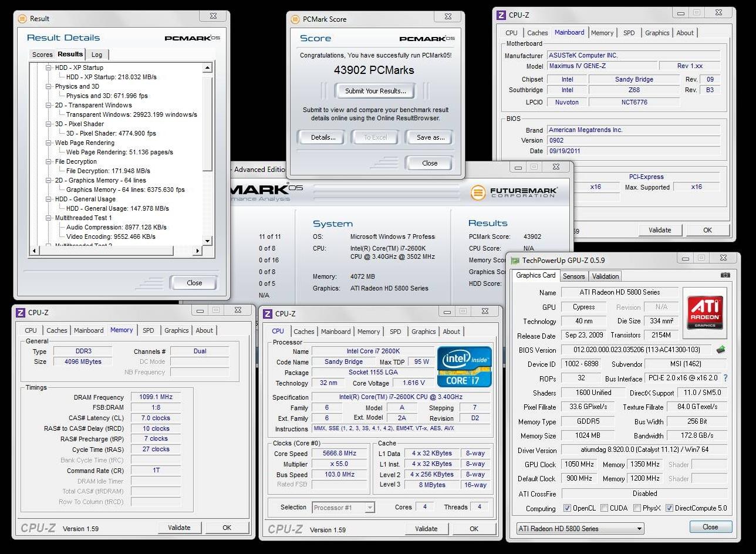Click the 43902 PCMarks score text

click(374, 70)
